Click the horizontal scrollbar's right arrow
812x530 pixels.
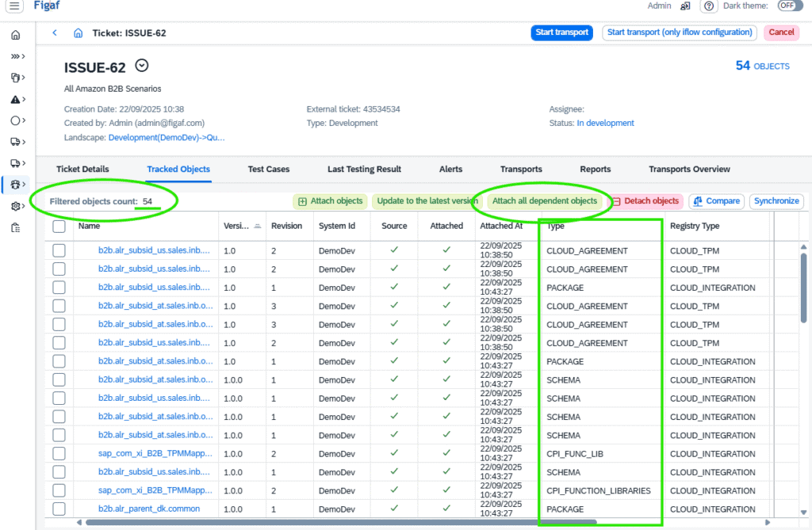[768, 523]
